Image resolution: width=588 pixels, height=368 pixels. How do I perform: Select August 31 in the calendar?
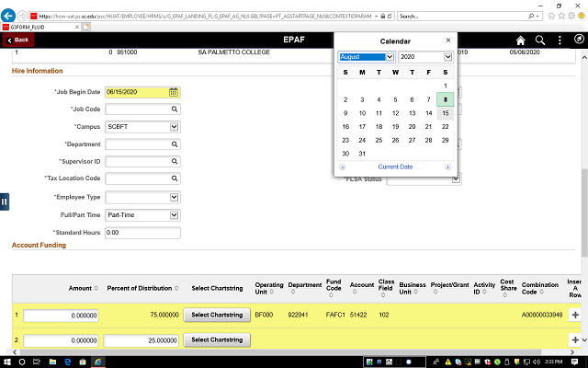tap(362, 154)
